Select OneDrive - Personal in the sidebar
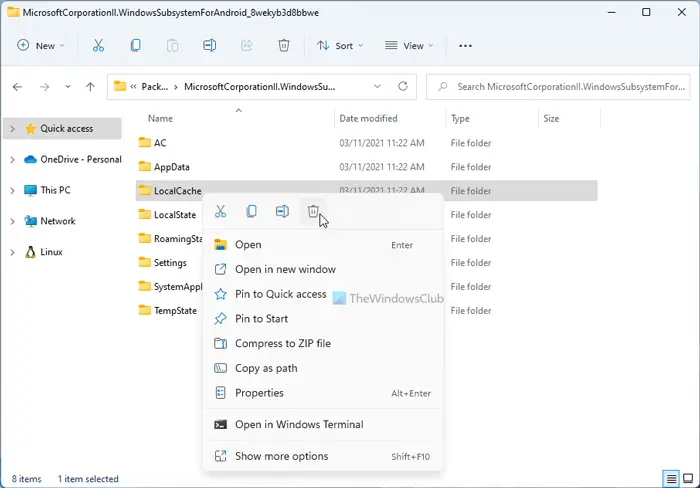This screenshot has width=700, height=488. [x=81, y=159]
